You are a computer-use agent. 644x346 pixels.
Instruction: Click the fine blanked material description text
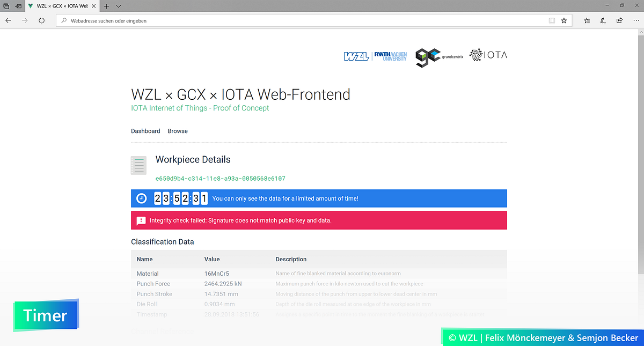(338, 274)
